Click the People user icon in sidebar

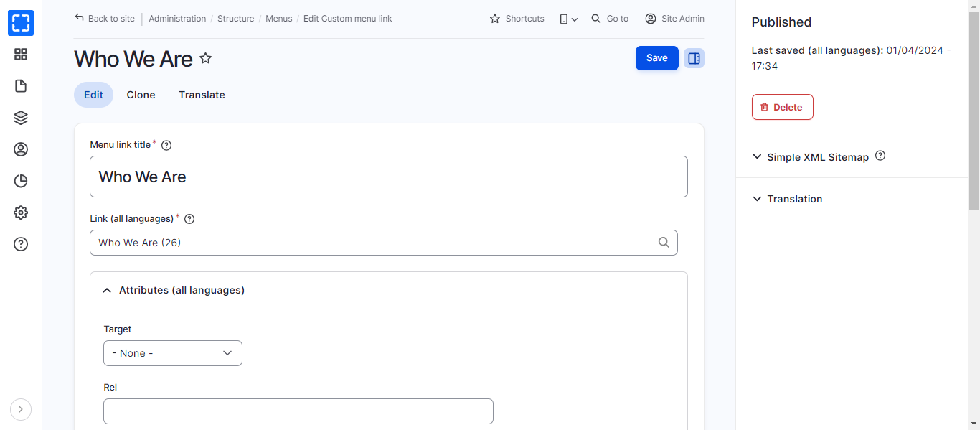[21, 149]
